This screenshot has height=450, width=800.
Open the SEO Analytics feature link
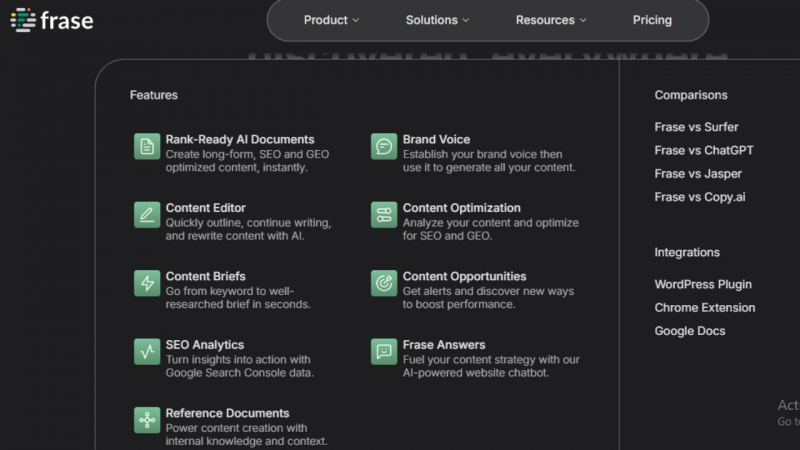(205, 344)
